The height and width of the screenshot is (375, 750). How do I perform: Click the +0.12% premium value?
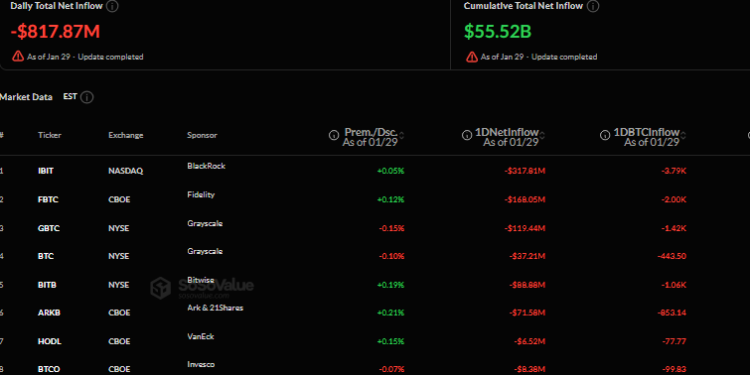coord(391,199)
